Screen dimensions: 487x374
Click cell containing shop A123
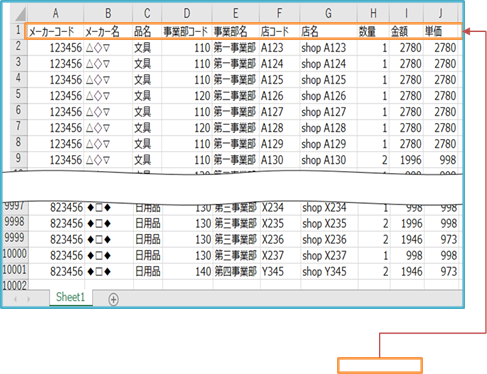328,48
